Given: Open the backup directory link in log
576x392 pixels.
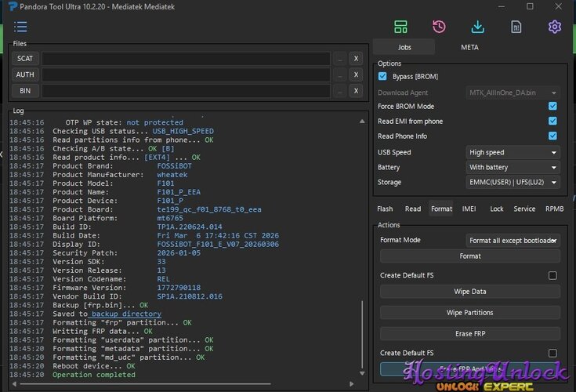Looking at the screenshot, I should tap(125, 314).
